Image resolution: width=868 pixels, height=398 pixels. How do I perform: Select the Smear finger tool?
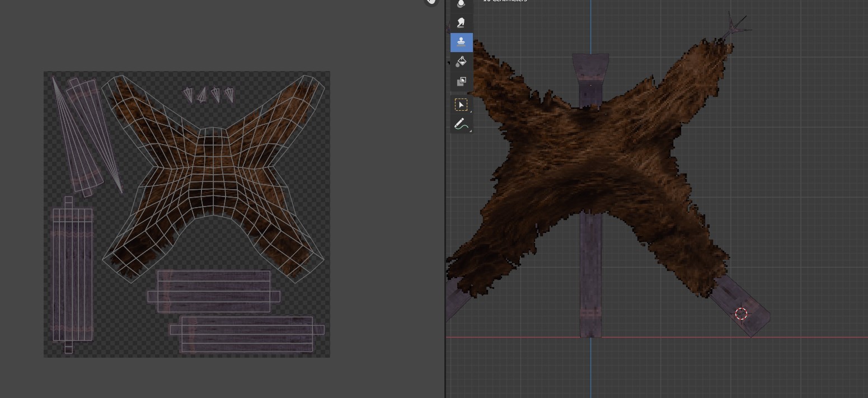(461, 23)
